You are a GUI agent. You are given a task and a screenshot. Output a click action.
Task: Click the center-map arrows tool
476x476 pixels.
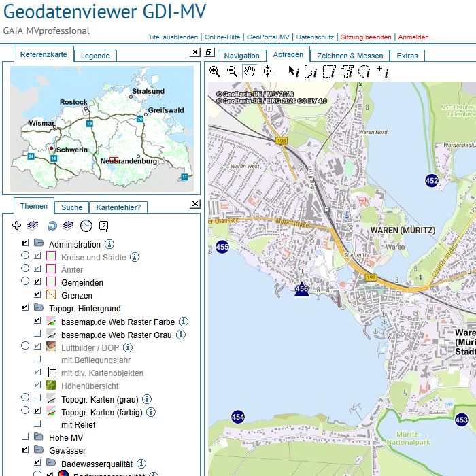pyautogui.click(x=268, y=71)
